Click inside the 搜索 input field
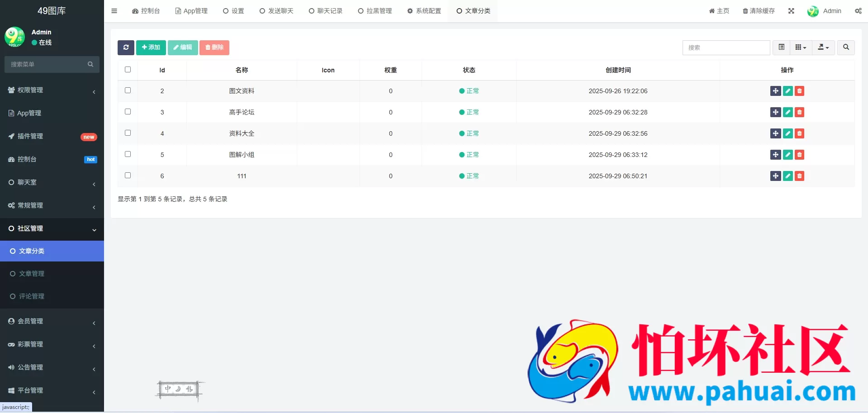Screen dimensions: 868x413 click(x=726, y=47)
